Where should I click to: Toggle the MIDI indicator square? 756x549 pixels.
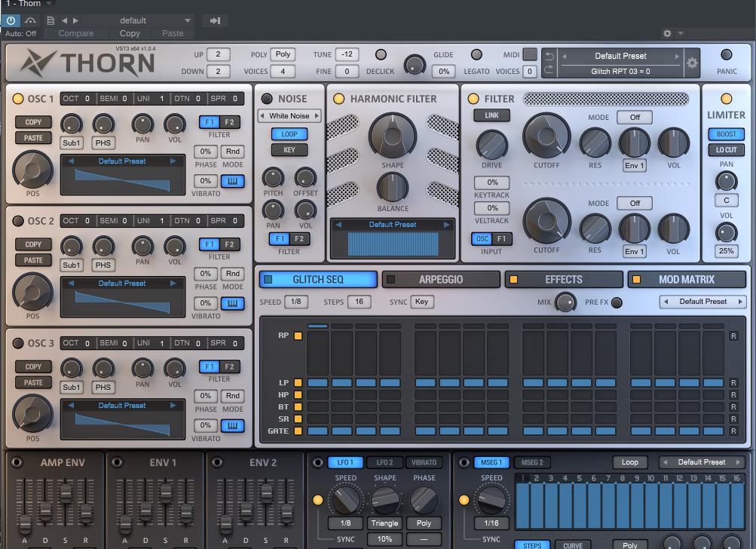pos(529,54)
